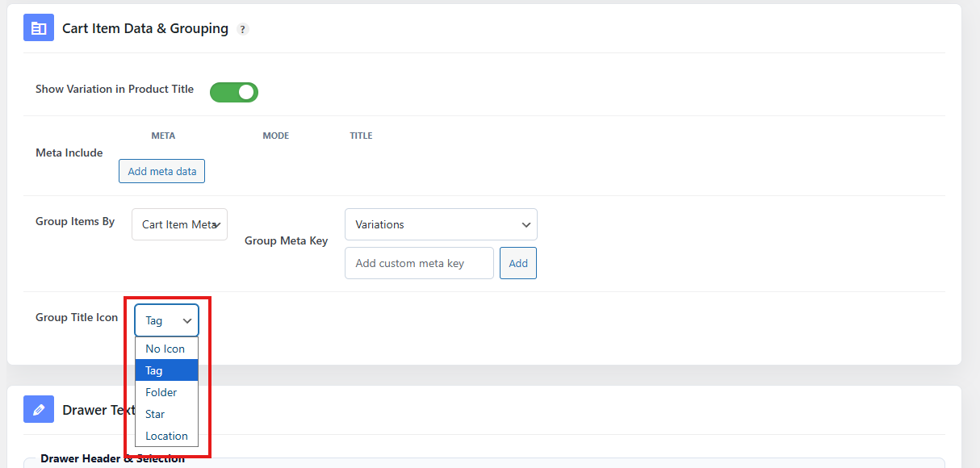Open the help tooltip question mark icon

(x=243, y=30)
